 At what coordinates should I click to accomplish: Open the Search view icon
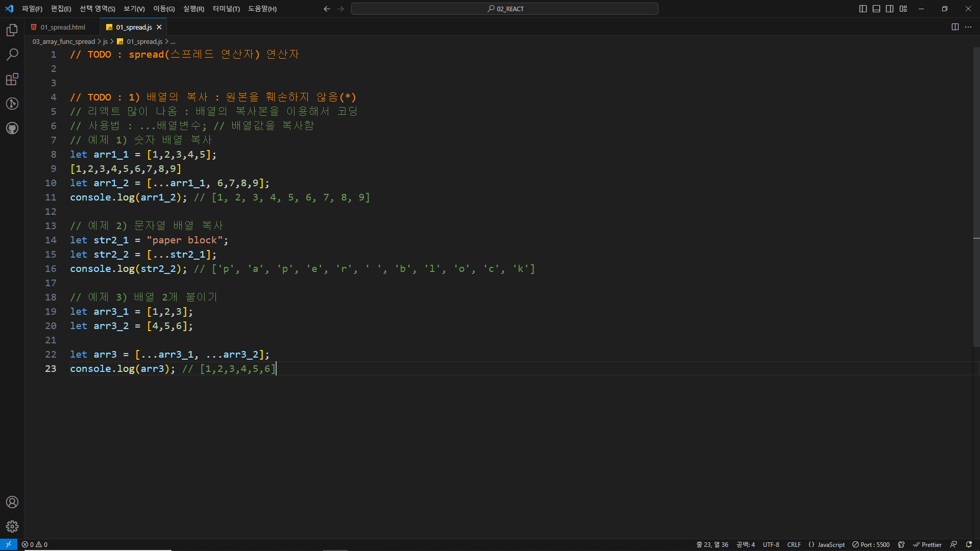coord(12,55)
